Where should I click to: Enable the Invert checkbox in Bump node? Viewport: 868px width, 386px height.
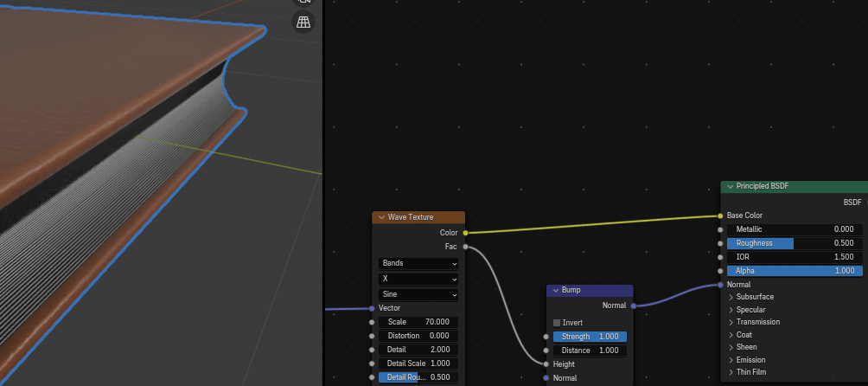(557, 323)
